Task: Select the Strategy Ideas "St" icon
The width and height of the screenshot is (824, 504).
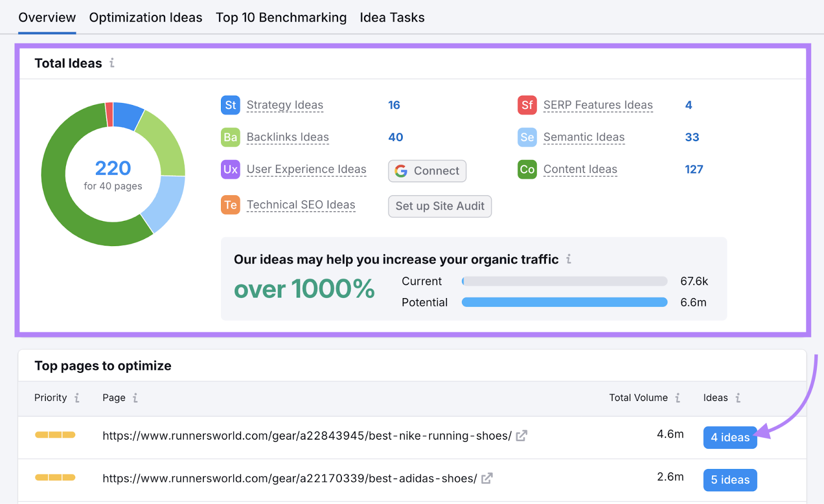Action: coord(230,105)
